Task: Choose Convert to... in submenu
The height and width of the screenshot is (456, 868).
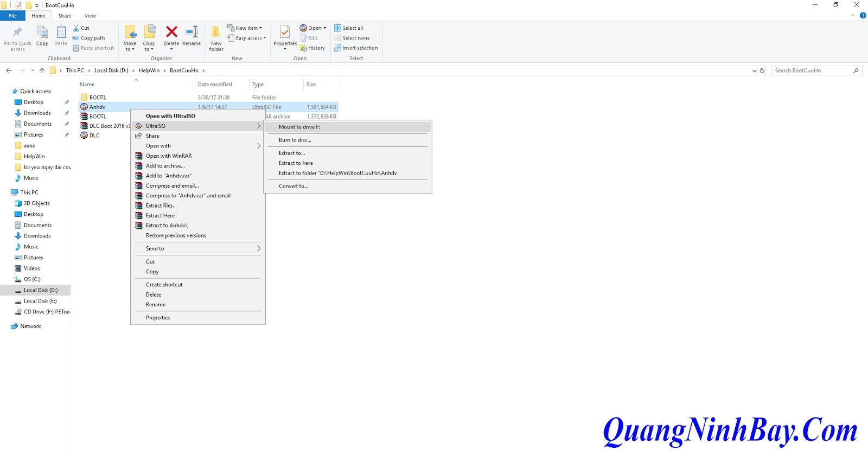Action: pyautogui.click(x=347, y=186)
